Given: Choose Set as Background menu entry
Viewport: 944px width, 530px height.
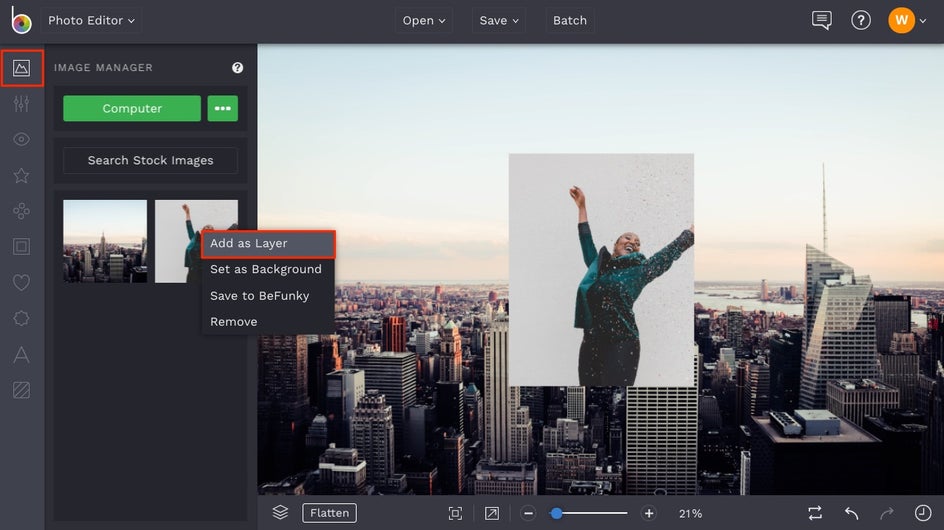Looking at the screenshot, I should click(265, 269).
